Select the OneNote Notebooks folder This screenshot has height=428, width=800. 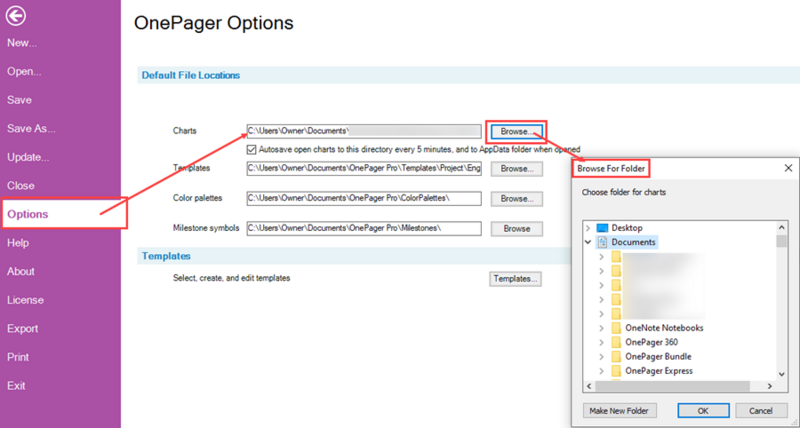pos(664,328)
